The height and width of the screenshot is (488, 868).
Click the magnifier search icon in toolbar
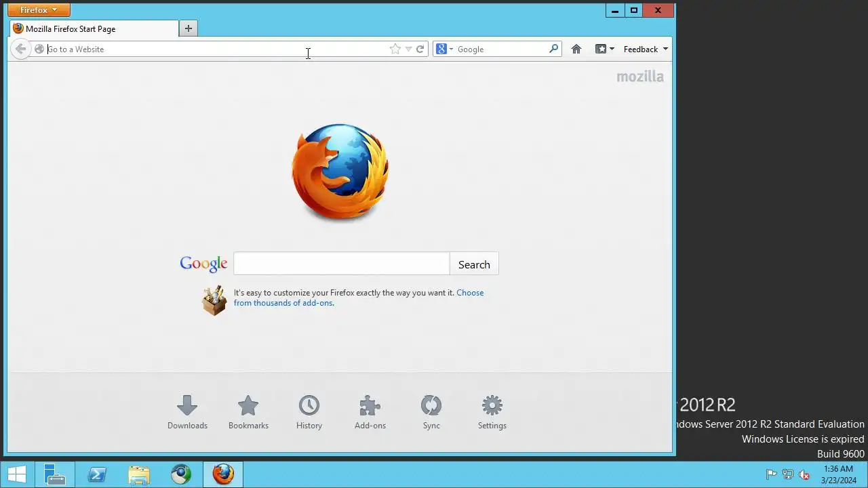(554, 49)
